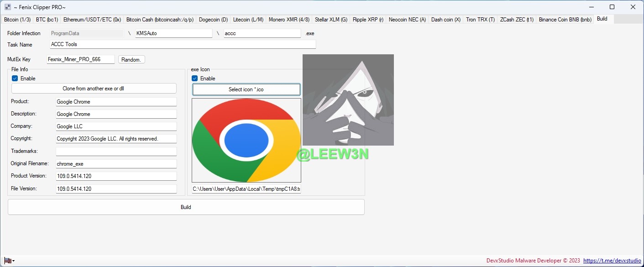
Task: Click the hooded figure avatar image
Action: point(348,99)
